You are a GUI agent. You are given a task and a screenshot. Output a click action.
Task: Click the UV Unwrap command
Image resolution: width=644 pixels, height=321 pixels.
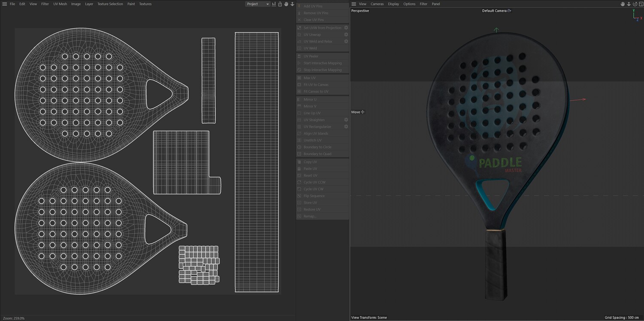[319, 34]
